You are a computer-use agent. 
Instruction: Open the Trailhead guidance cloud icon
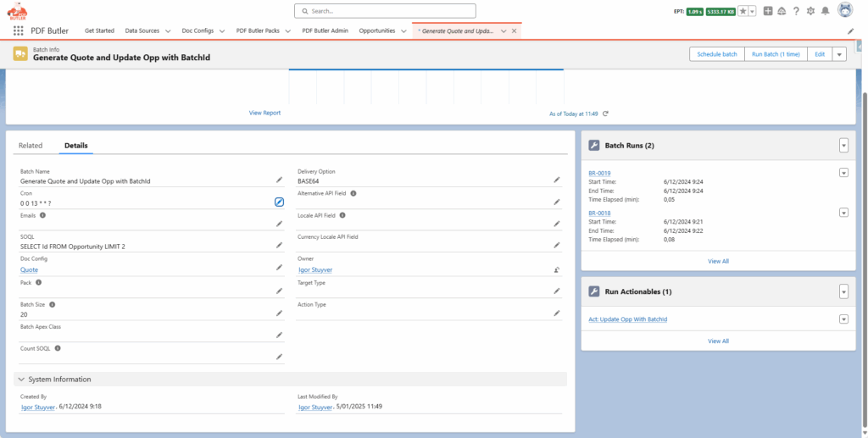click(782, 11)
